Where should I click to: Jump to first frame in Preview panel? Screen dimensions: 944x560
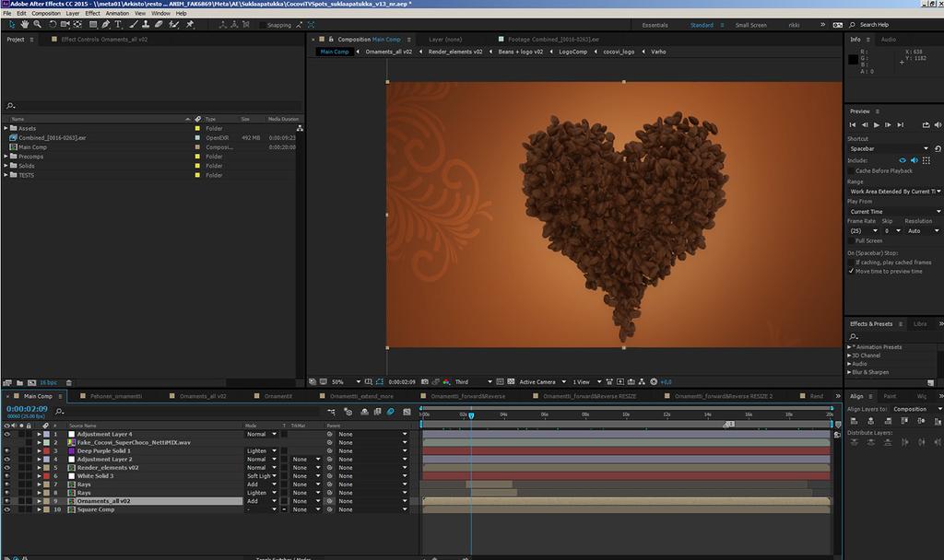coord(853,125)
